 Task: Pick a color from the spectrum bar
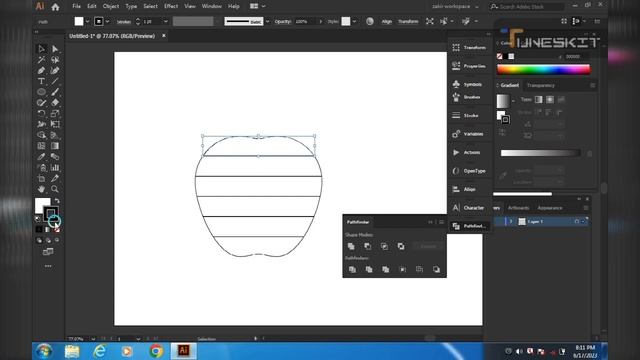click(x=543, y=69)
